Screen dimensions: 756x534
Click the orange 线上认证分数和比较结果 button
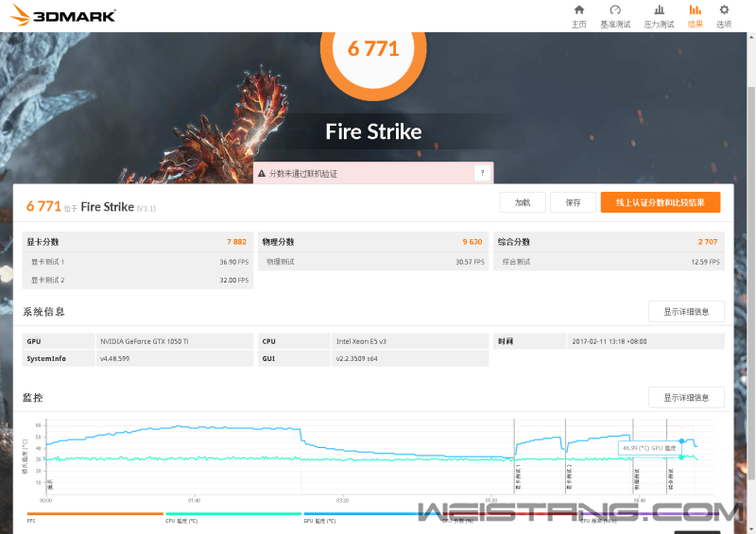click(x=660, y=202)
